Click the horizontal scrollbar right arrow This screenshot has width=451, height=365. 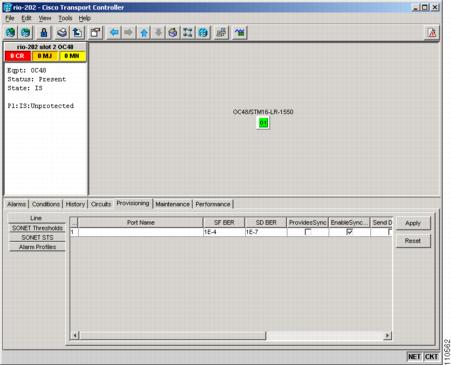(x=387, y=335)
